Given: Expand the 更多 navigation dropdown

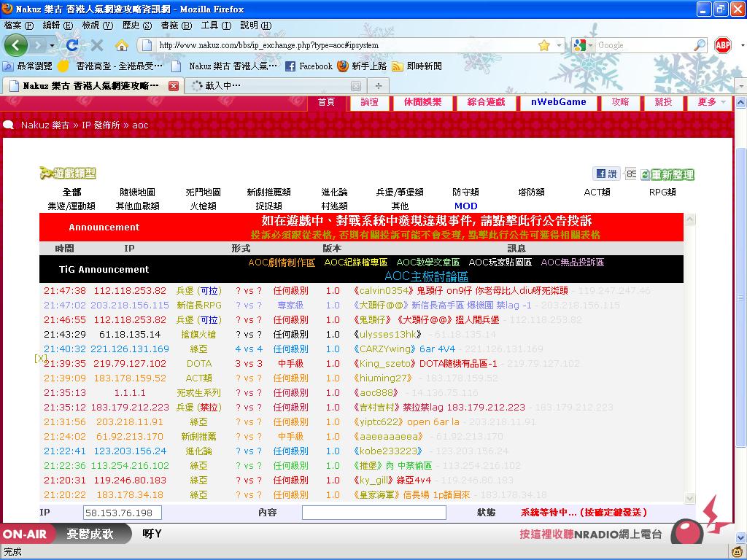Looking at the screenshot, I should (x=713, y=102).
